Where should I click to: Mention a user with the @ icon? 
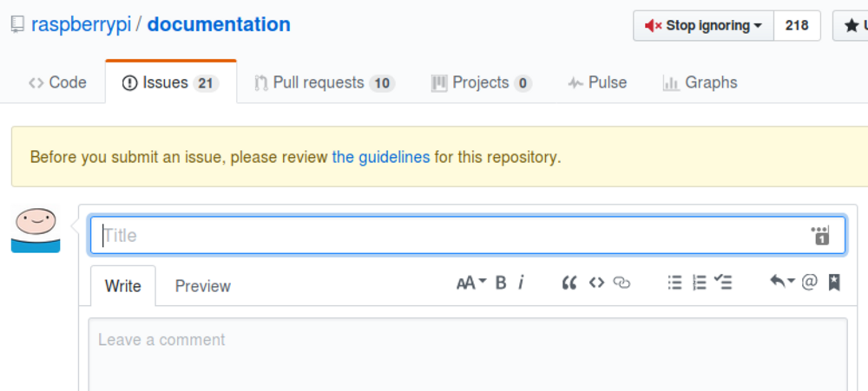click(809, 282)
